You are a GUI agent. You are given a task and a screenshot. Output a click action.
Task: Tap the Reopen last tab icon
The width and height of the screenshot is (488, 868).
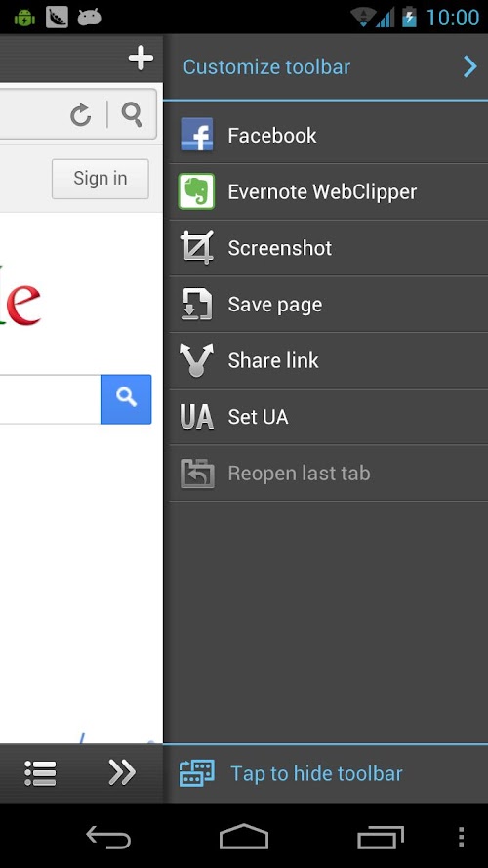pyautogui.click(x=197, y=474)
